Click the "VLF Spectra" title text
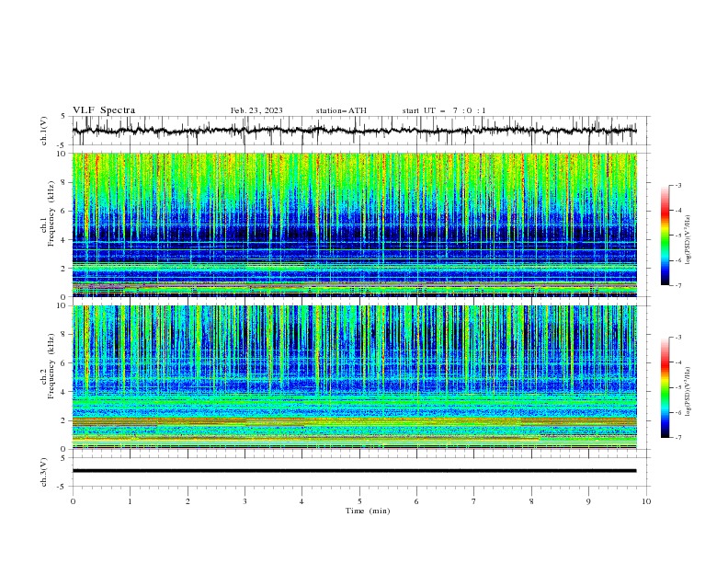 104,110
